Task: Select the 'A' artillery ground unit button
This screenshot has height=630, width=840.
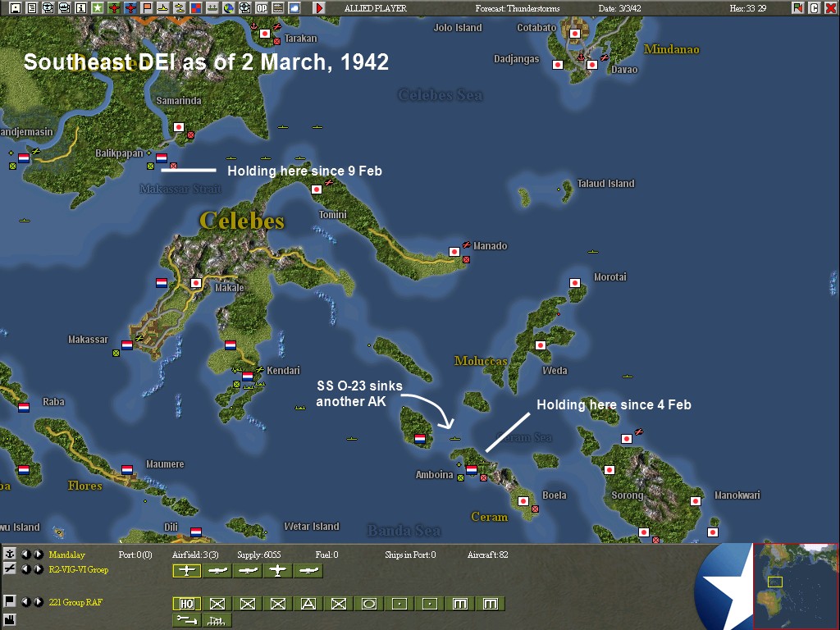Action: tap(308, 604)
